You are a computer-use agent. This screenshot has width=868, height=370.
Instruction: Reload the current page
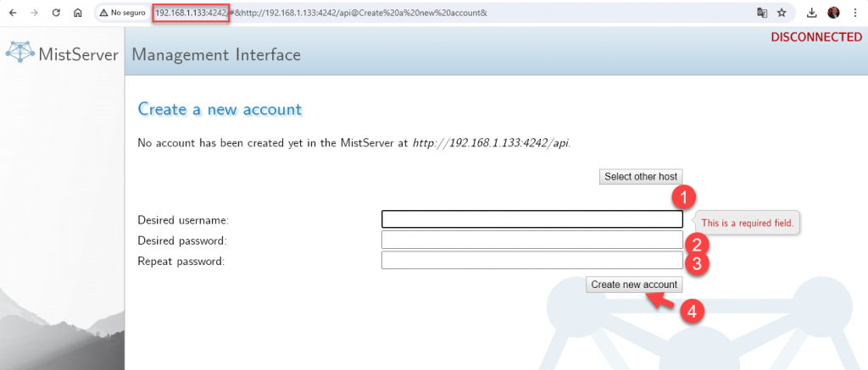(56, 14)
